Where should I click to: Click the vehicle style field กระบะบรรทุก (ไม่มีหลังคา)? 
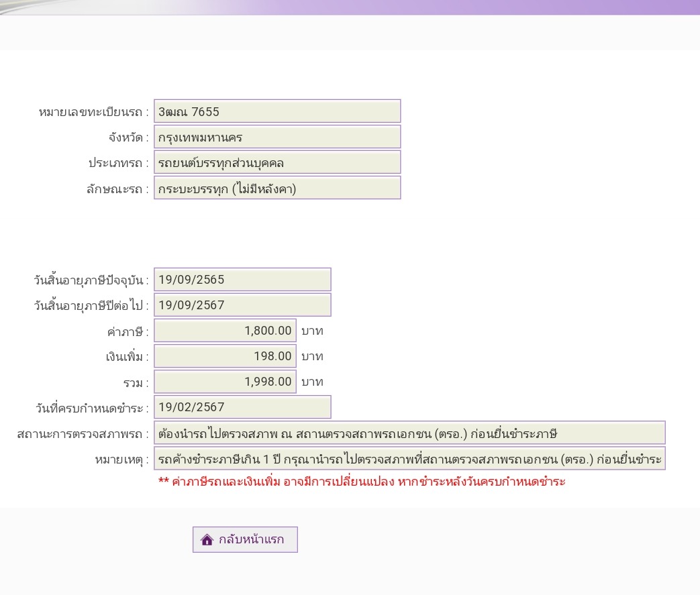(x=277, y=187)
